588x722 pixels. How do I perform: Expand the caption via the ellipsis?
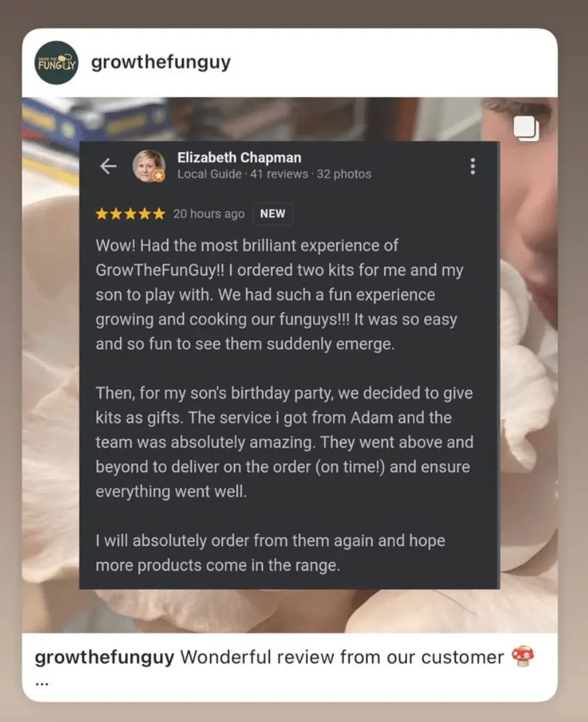42,684
